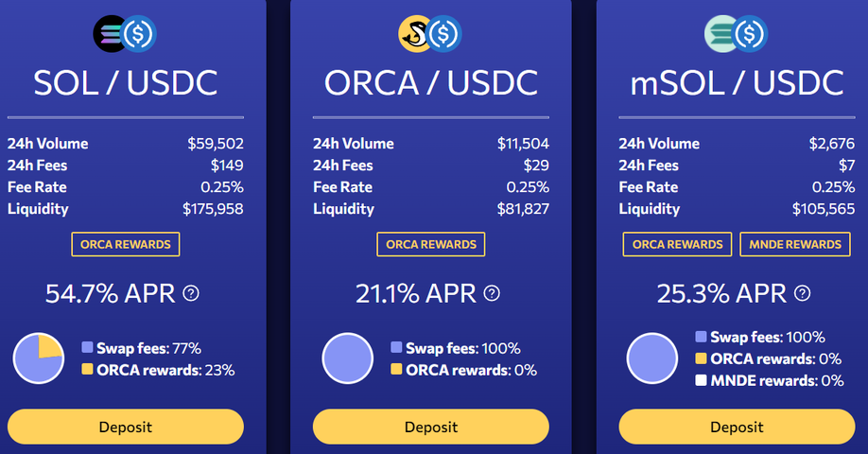This screenshot has height=454, width=868.
Task: Click the yellow ORCA rewards 23% swatch
Action: tap(88, 369)
